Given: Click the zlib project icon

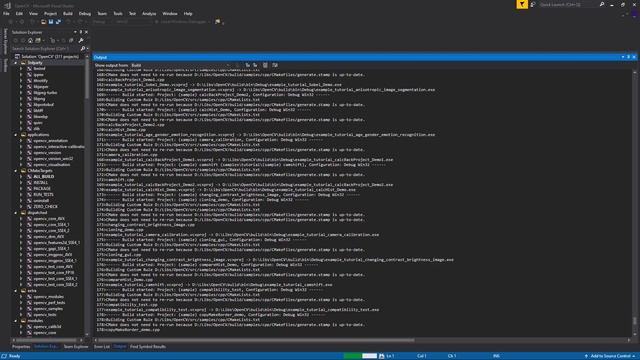Looking at the screenshot, I should pyautogui.click(x=29, y=129).
